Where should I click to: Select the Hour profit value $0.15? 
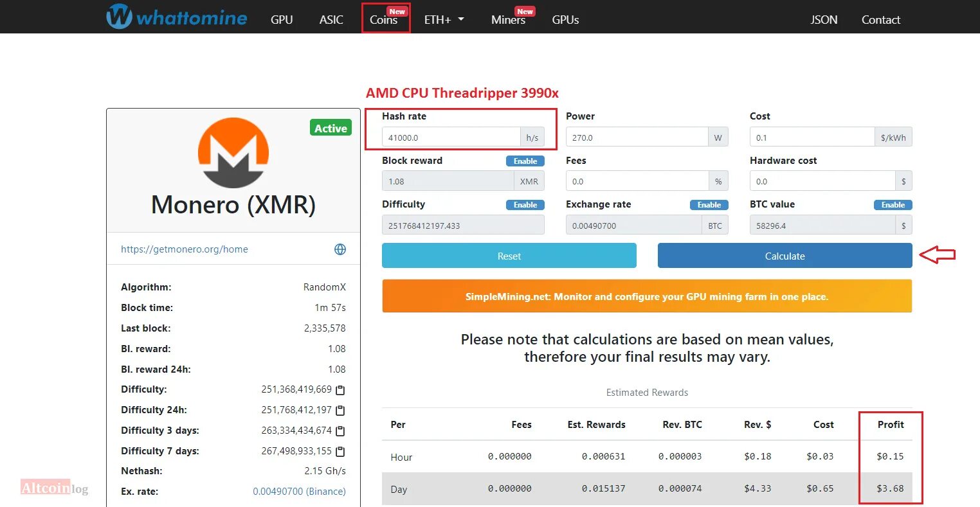[x=890, y=456]
